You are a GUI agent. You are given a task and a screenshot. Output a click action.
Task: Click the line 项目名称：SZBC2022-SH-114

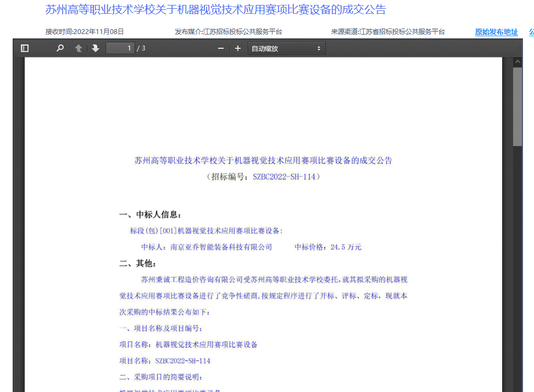pos(165,361)
